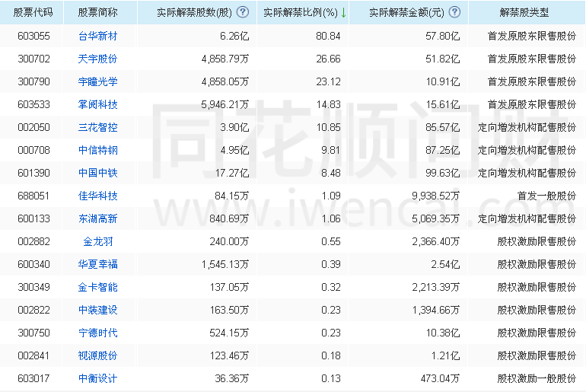This screenshot has height=392, width=586.
Task: Select stock code 603533
Action: click(33, 104)
